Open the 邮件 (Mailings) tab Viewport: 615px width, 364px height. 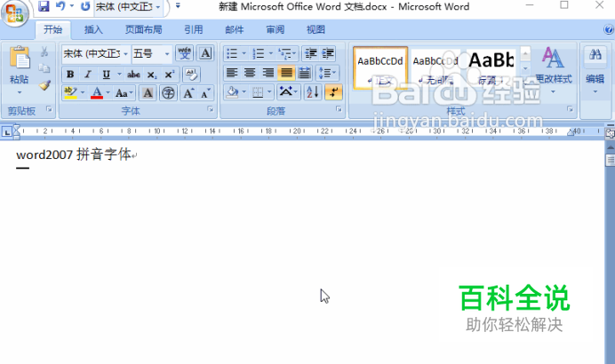tap(235, 30)
